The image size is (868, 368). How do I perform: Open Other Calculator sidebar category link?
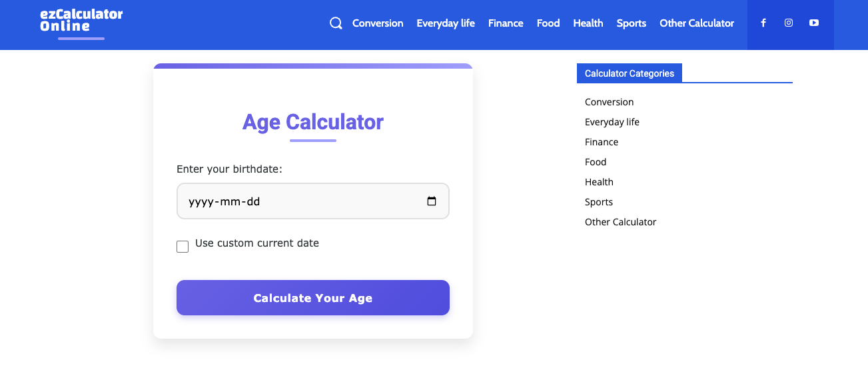click(621, 222)
